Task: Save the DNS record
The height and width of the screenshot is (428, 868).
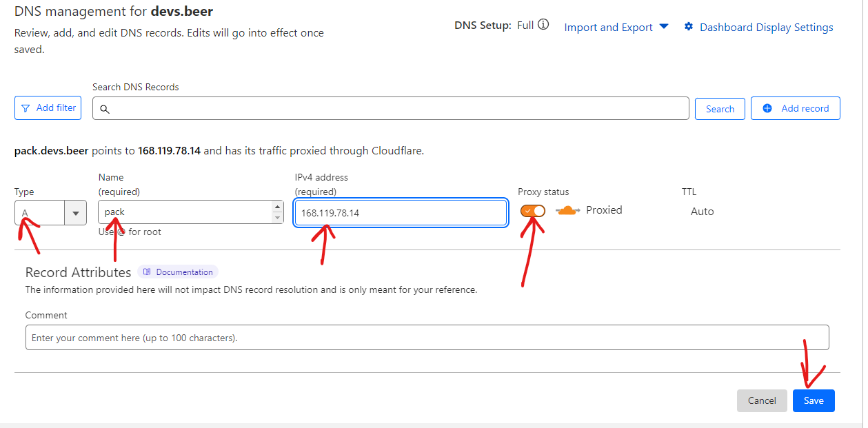Action: point(814,400)
